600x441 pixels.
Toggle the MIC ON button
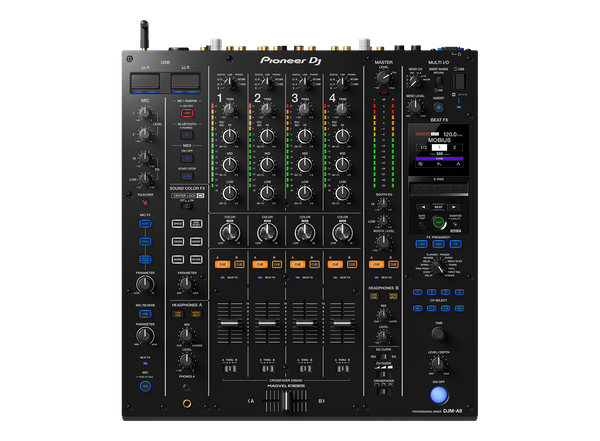pos(145,386)
